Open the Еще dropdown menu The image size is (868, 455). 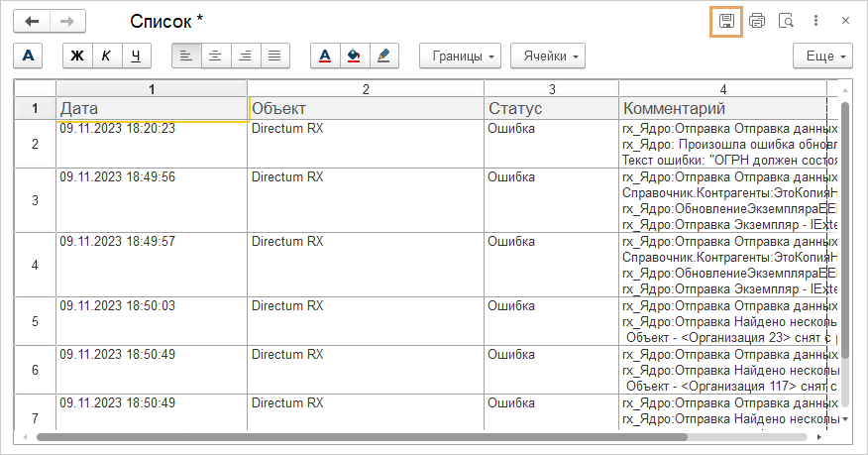point(823,56)
